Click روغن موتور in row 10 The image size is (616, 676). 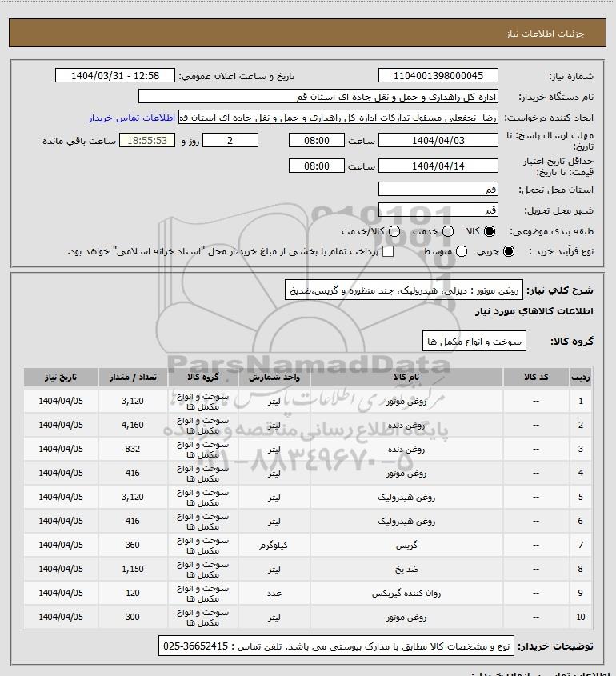(x=406, y=618)
